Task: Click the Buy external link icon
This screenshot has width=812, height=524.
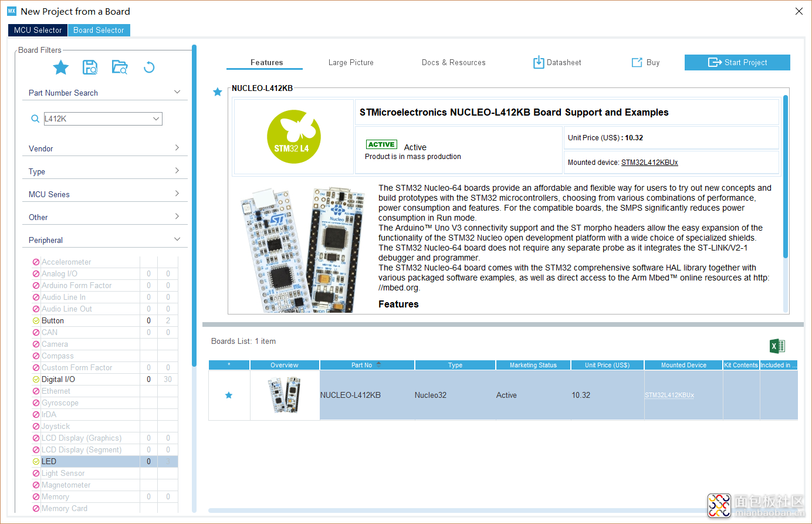Action: [637, 62]
